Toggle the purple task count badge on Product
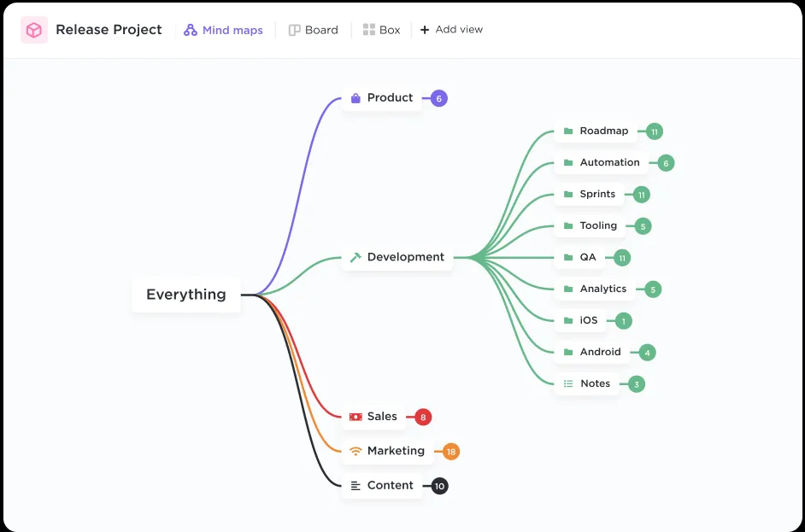The image size is (805, 532). [438, 98]
